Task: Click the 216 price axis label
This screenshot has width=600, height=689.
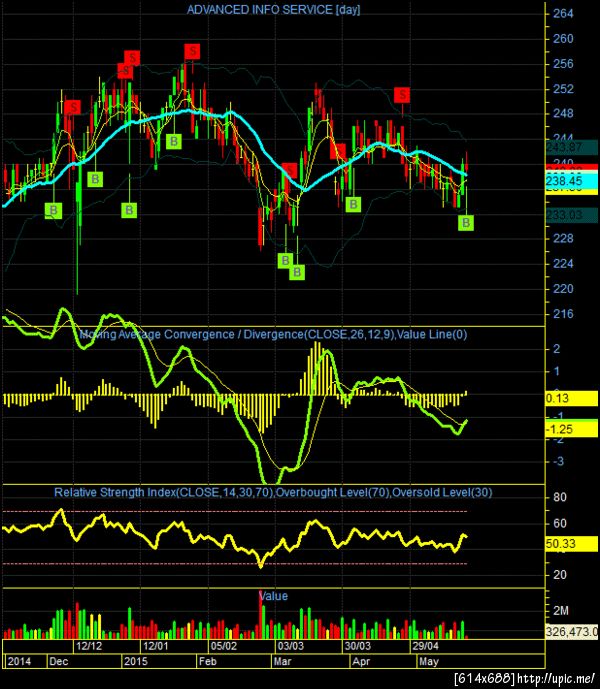Action: (x=563, y=314)
